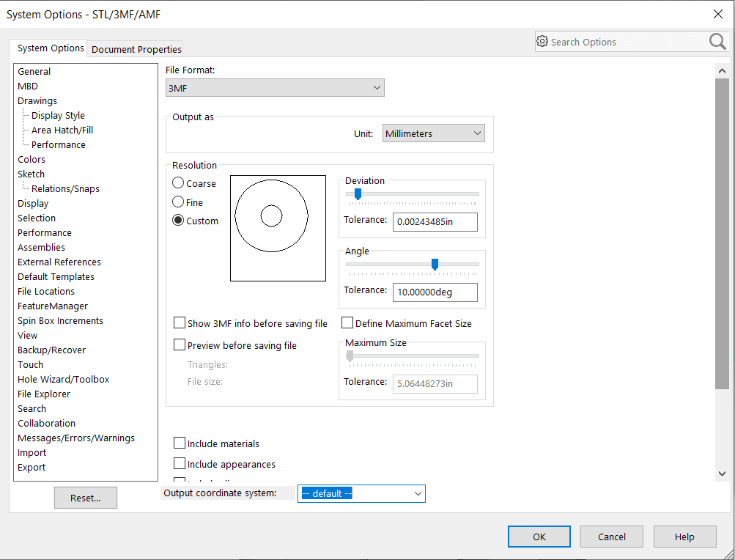This screenshot has height=560, width=735.
Task: Select File Locations in the list
Action: [x=46, y=291]
